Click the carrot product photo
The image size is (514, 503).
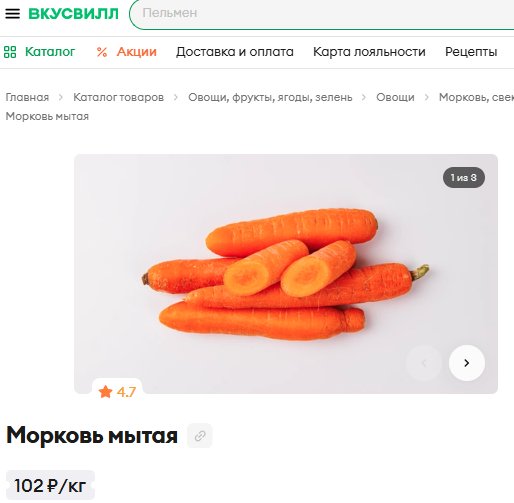pos(286,274)
